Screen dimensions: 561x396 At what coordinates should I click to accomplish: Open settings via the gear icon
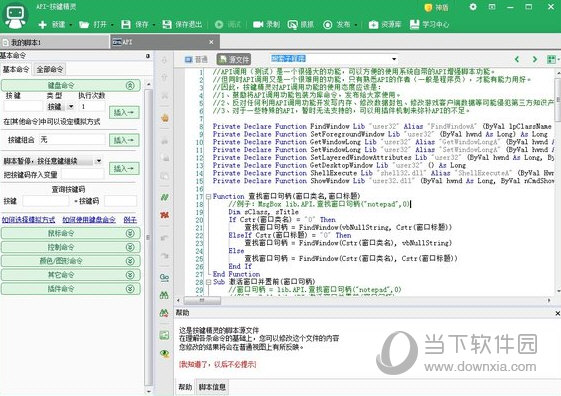coord(473,7)
